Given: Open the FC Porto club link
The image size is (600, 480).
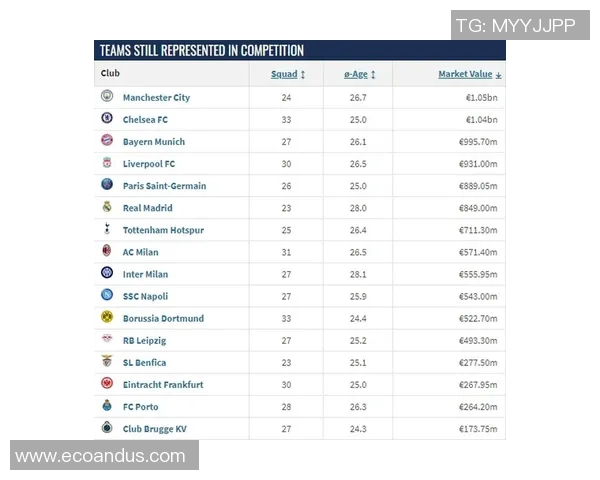Looking at the screenshot, I should 140,407.
